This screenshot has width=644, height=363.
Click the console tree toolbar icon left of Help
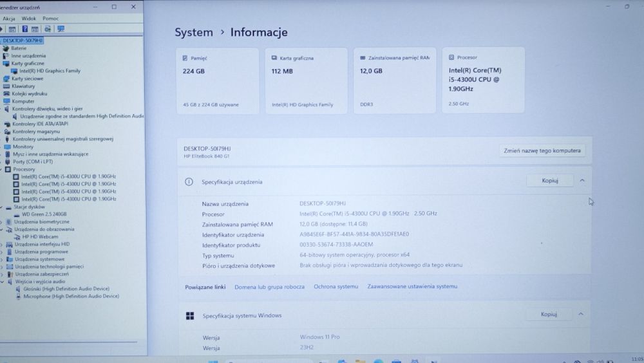click(12, 29)
